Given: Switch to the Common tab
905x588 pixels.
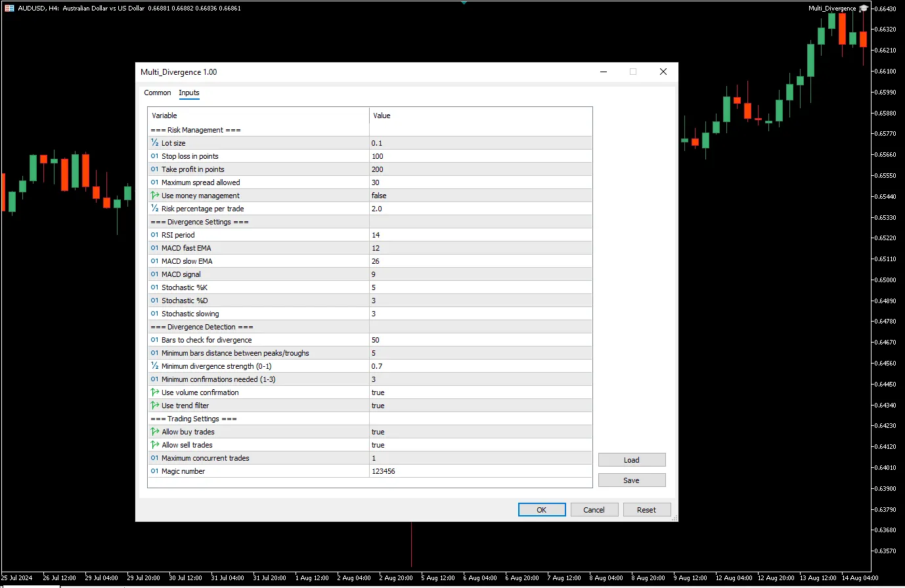Looking at the screenshot, I should (158, 93).
